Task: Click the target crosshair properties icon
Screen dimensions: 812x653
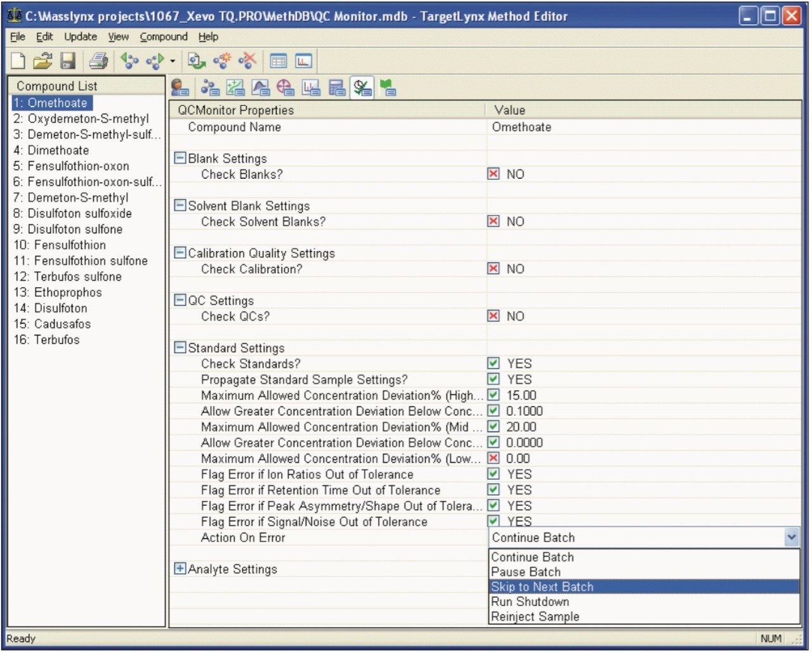Action: pyautogui.click(x=285, y=87)
